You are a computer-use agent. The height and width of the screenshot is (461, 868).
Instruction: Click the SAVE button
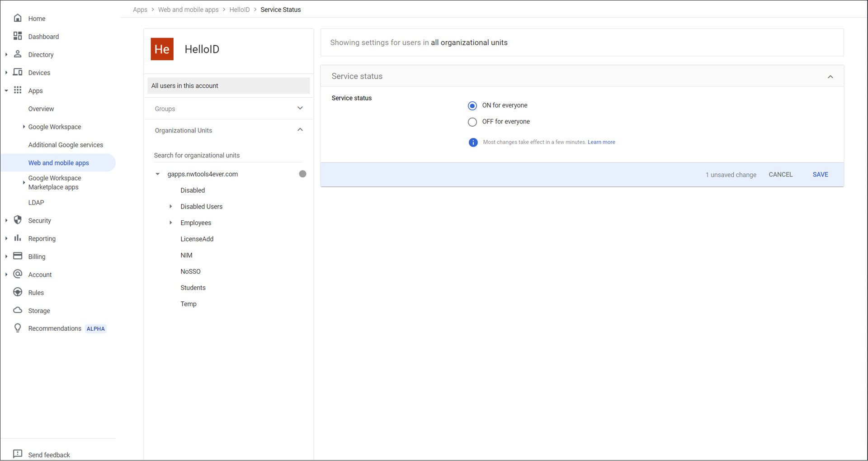click(820, 175)
